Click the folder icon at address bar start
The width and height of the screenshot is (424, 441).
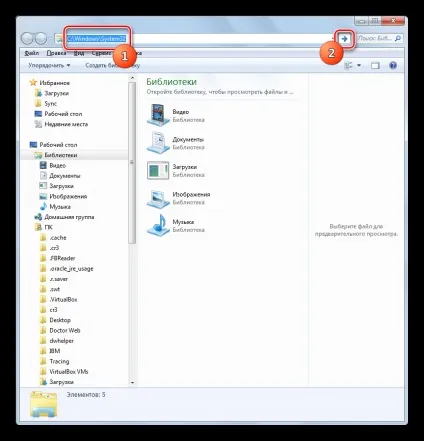click(60, 39)
